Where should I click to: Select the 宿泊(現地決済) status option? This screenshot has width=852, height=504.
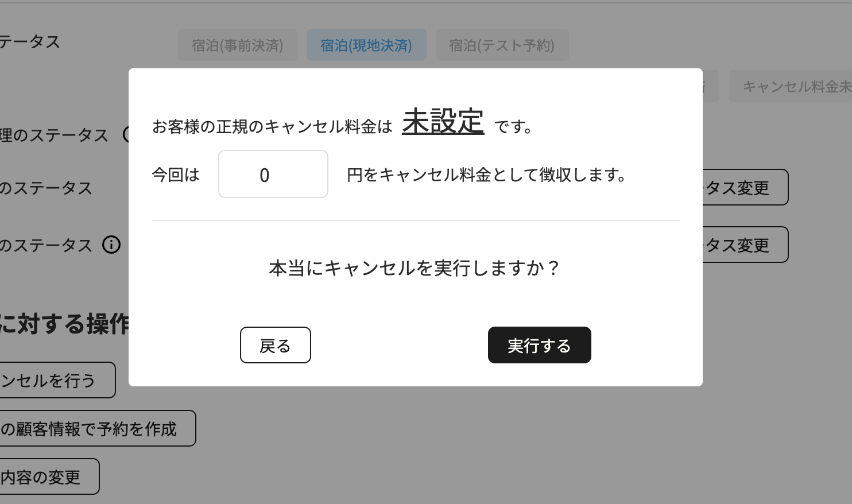366,45
